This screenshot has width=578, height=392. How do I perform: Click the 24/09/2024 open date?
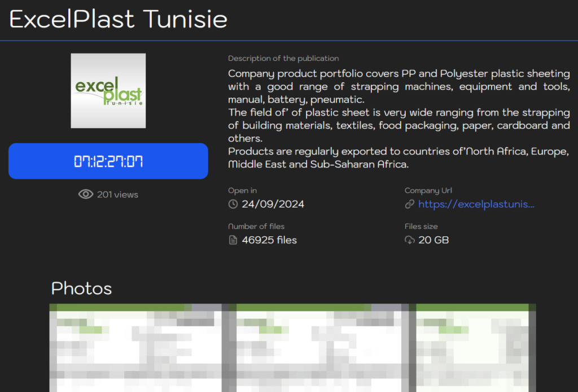click(273, 204)
